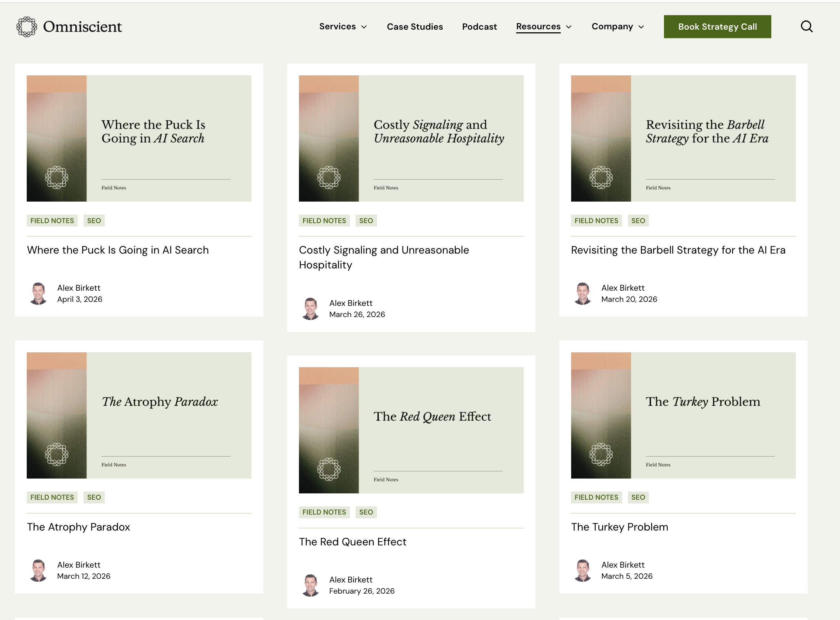Open the Resources dropdown menu

tap(544, 27)
